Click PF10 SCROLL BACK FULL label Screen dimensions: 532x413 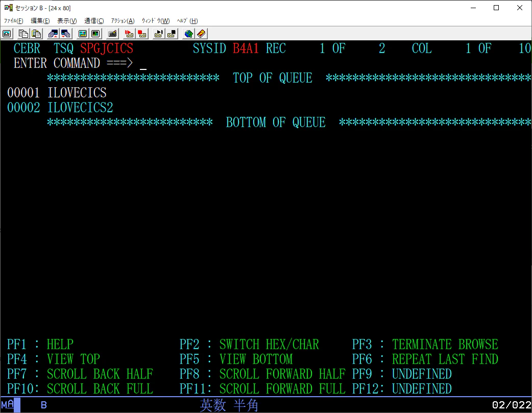click(x=80, y=389)
